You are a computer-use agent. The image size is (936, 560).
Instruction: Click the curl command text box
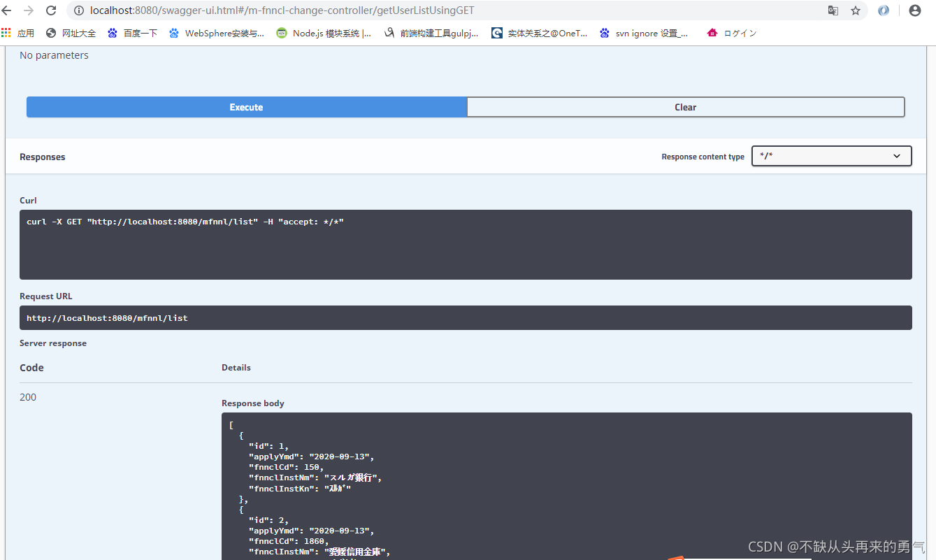pos(466,245)
